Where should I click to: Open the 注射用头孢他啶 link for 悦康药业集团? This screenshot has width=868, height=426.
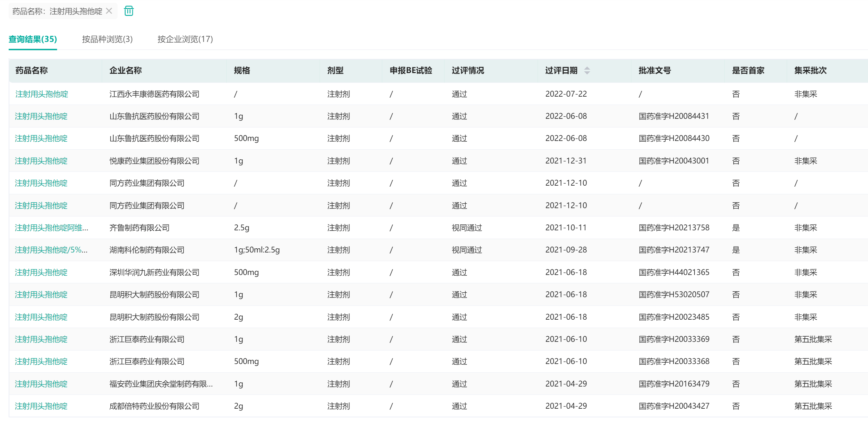coord(42,161)
